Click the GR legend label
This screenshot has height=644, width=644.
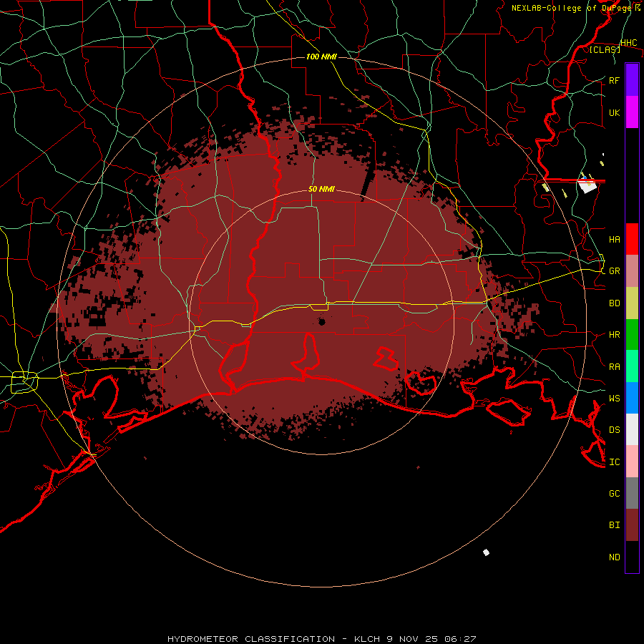pos(614,271)
